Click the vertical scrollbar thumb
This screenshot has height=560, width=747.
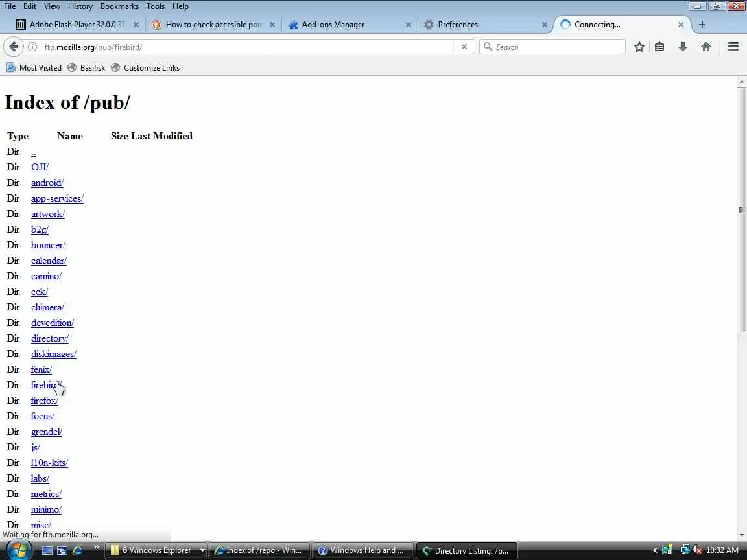[741, 209]
